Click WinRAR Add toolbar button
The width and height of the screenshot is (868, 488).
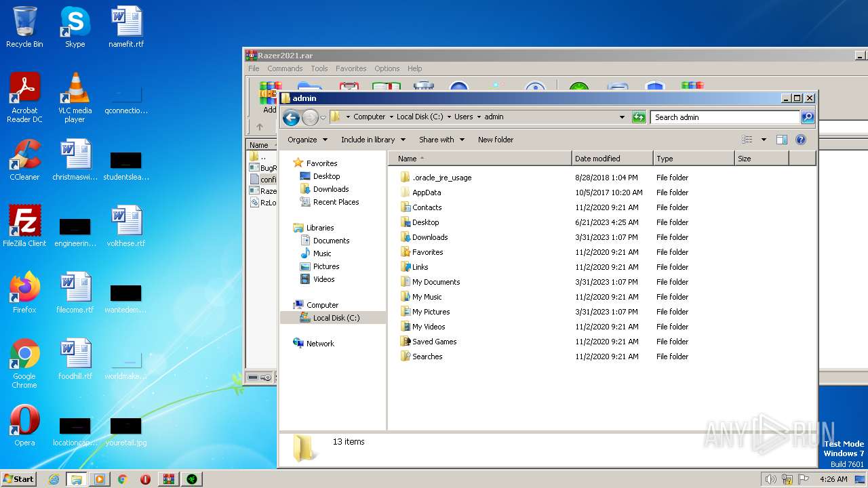click(270, 98)
